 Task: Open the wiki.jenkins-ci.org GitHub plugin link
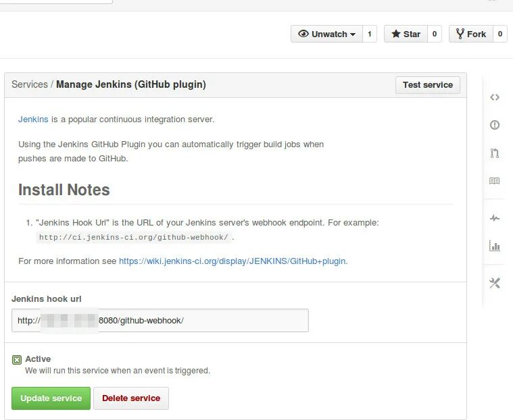click(x=232, y=261)
